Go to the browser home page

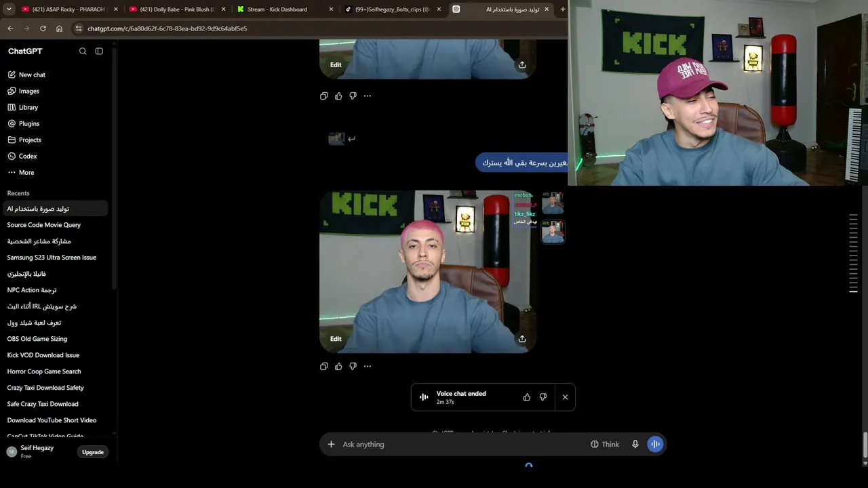pos(59,28)
